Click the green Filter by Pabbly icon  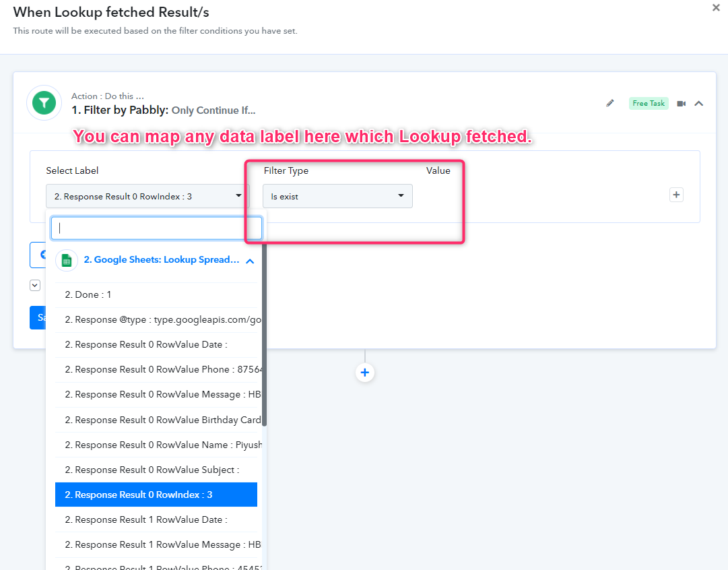point(44,103)
